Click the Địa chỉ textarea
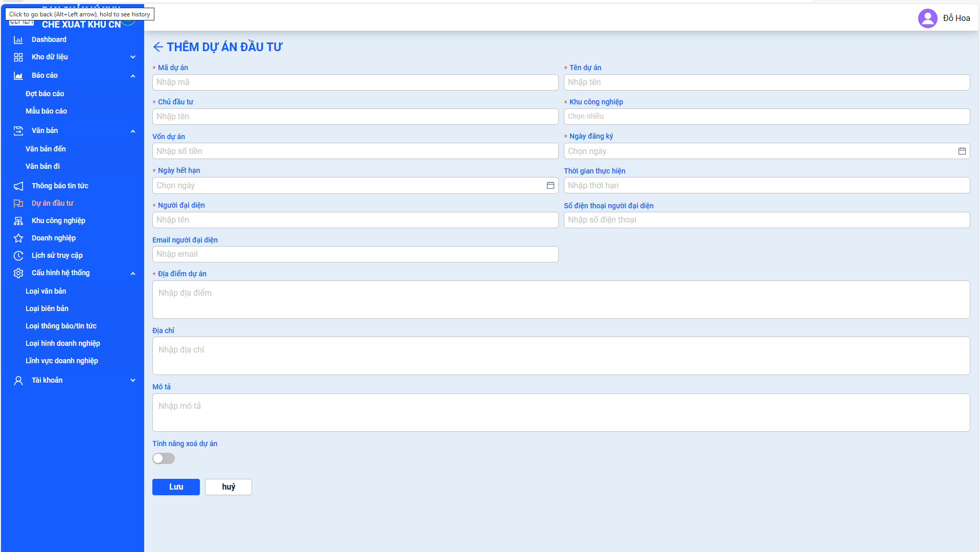Screen dimensions: 980x552 561,356
